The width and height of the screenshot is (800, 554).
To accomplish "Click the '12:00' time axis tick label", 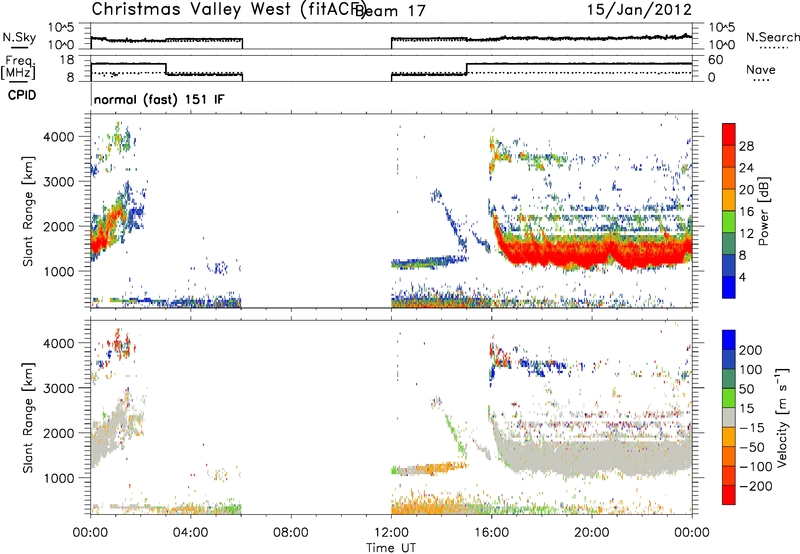I will (391, 533).
